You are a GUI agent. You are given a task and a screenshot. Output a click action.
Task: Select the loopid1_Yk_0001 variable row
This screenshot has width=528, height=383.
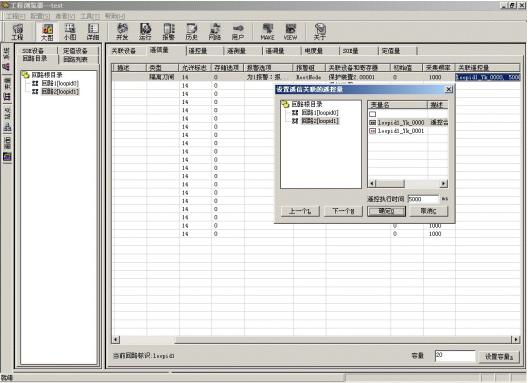click(408, 131)
